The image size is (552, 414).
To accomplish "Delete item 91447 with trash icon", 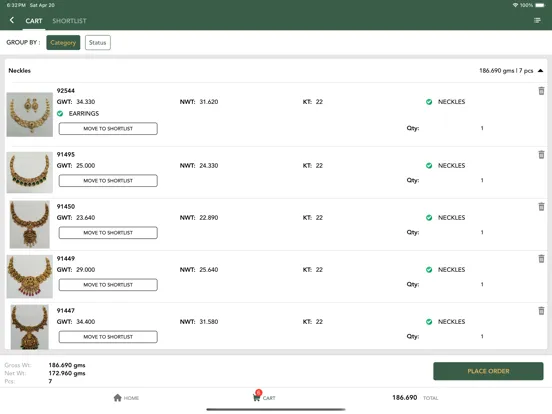I will (x=541, y=311).
